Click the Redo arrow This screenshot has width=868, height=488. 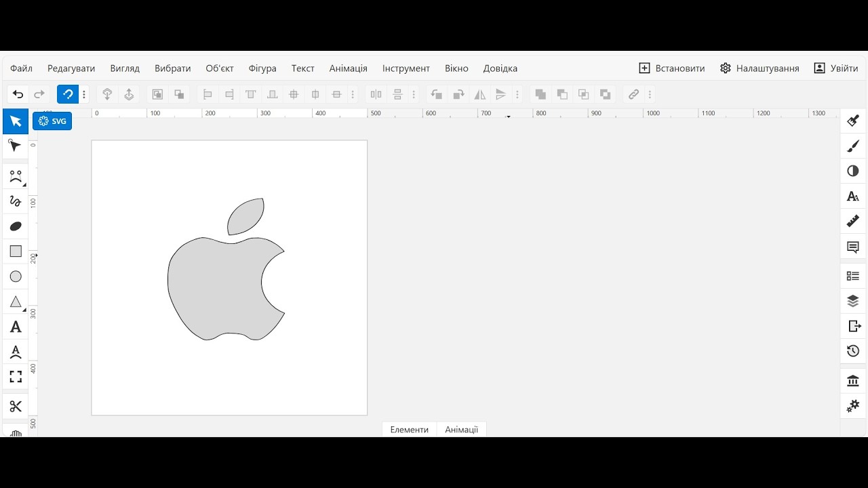[x=39, y=94]
